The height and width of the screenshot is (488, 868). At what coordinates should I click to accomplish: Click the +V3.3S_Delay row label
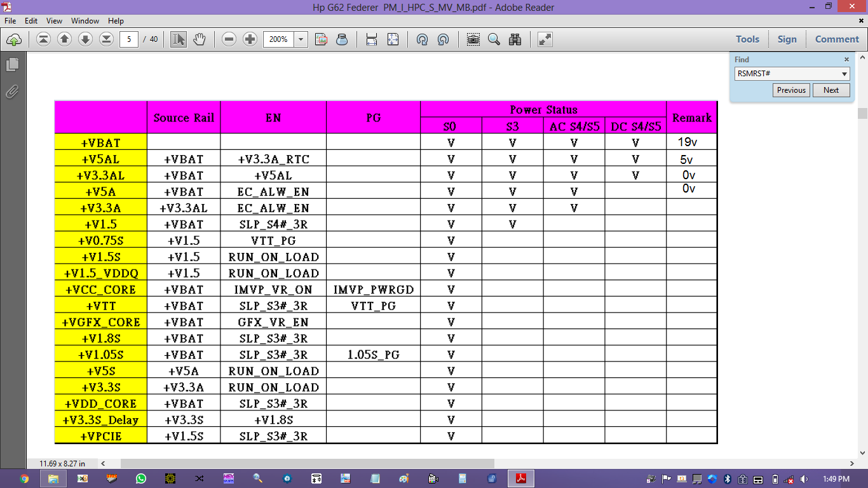101,420
